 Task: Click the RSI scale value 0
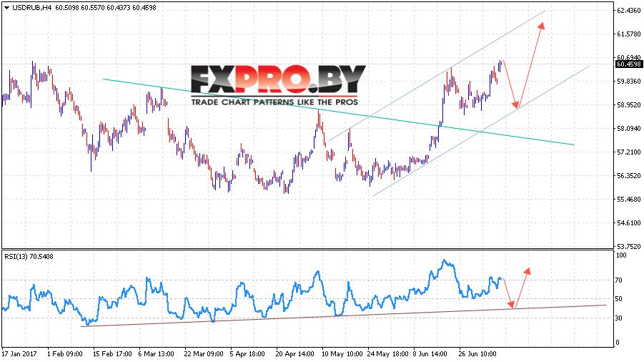(x=618, y=343)
